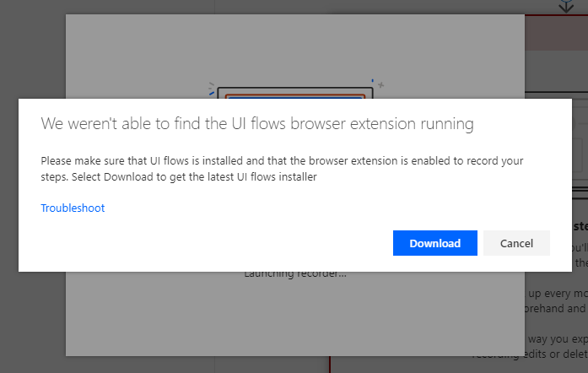Click the blue Download button

pos(435,243)
